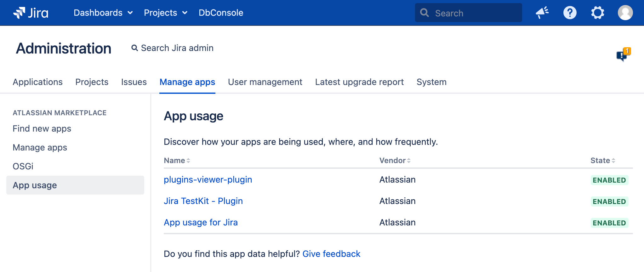Click the Give feedback link

331,254
